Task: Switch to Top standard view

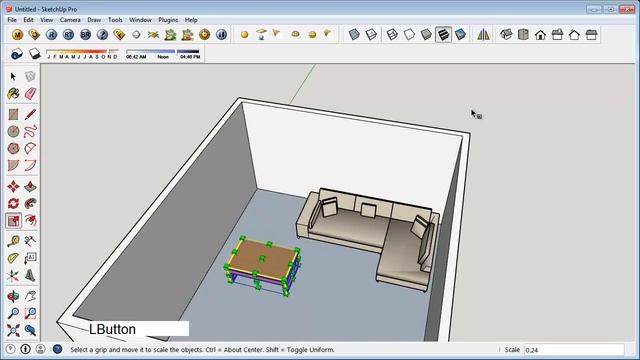Action: coord(523,34)
